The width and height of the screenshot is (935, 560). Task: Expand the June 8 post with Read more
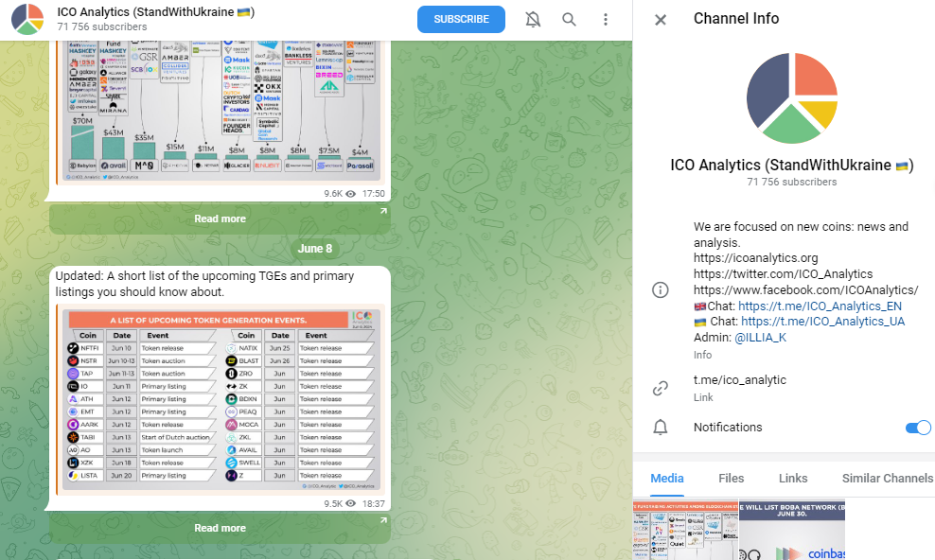point(220,528)
